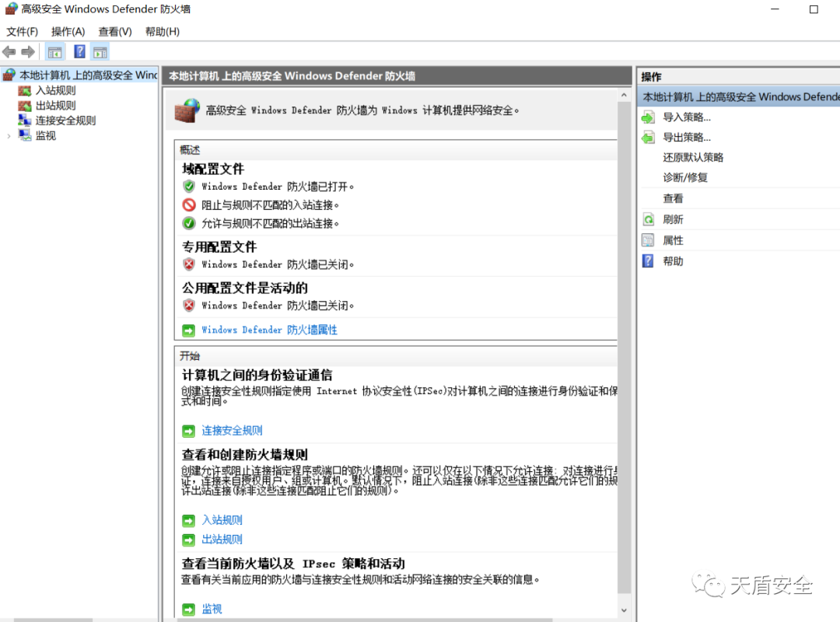Open the 监视 link at the bottom
Screen dimensions: 840x622
pos(212,609)
